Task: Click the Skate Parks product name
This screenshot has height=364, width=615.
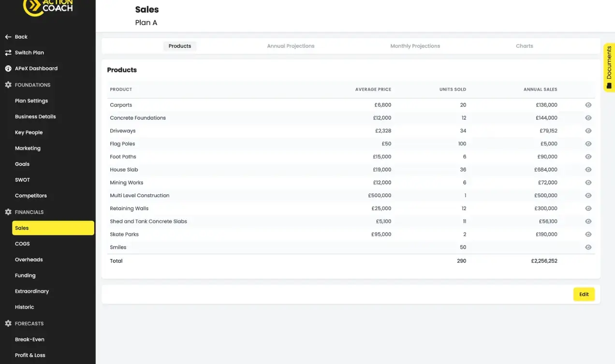Action: 124,234
